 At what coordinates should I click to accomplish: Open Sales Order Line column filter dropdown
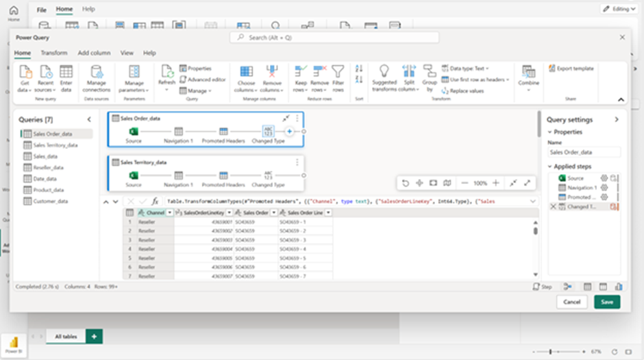[x=328, y=213]
